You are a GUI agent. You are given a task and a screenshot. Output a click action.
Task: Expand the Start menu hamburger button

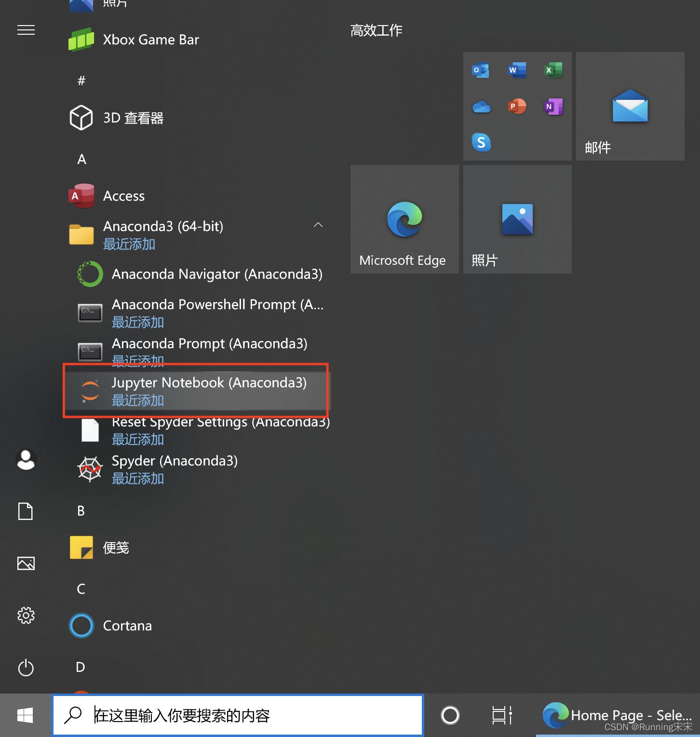26,30
